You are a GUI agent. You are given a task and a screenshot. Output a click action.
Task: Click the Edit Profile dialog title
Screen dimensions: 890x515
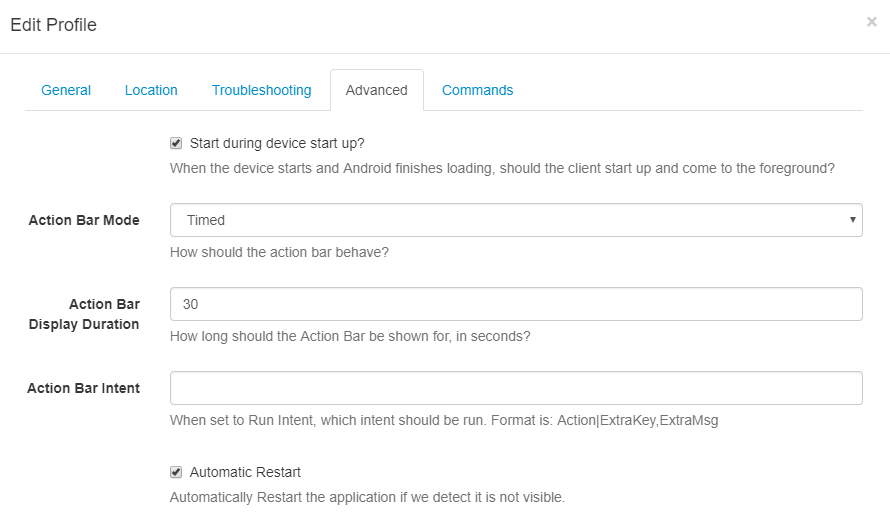[54, 25]
